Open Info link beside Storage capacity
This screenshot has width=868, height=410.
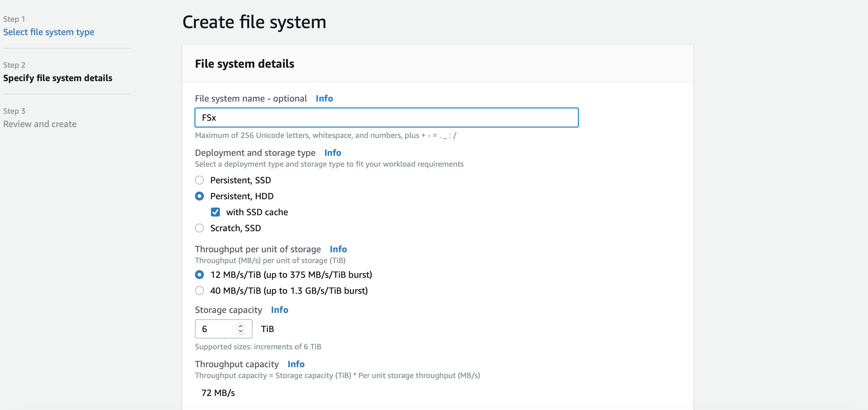coord(279,310)
